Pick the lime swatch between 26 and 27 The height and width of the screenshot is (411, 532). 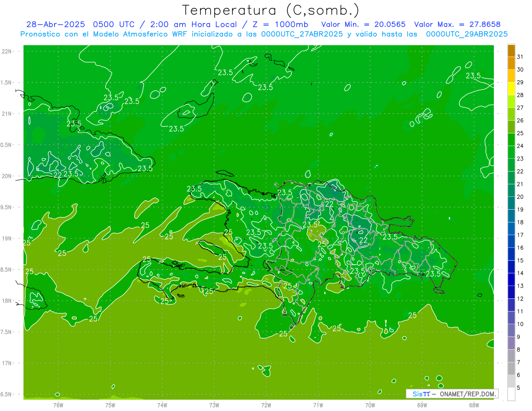pos(511,114)
